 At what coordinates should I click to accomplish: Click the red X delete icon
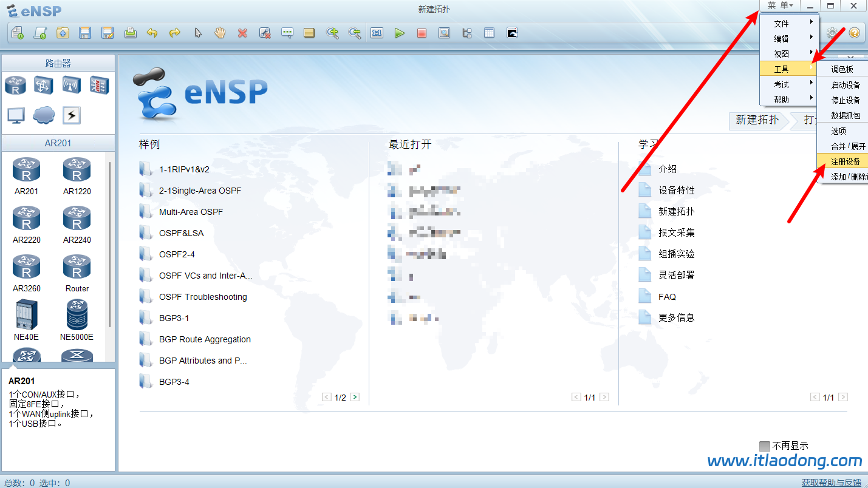click(x=242, y=33)
